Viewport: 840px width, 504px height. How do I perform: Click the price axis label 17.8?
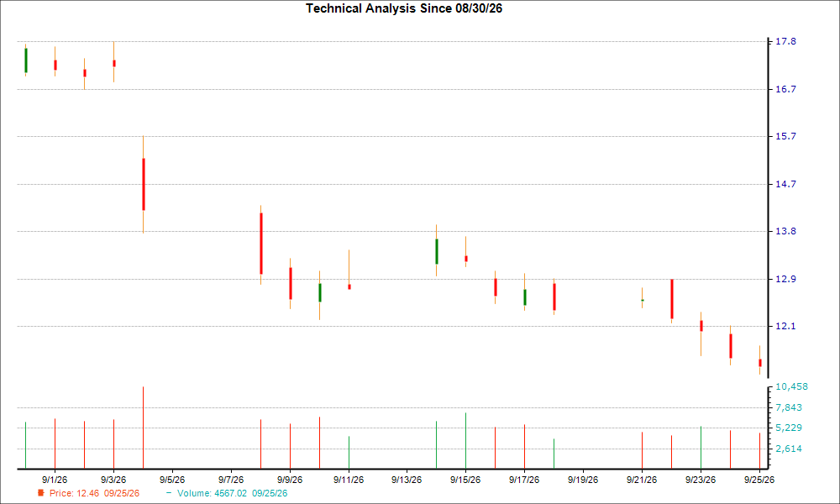coord(785,42)
